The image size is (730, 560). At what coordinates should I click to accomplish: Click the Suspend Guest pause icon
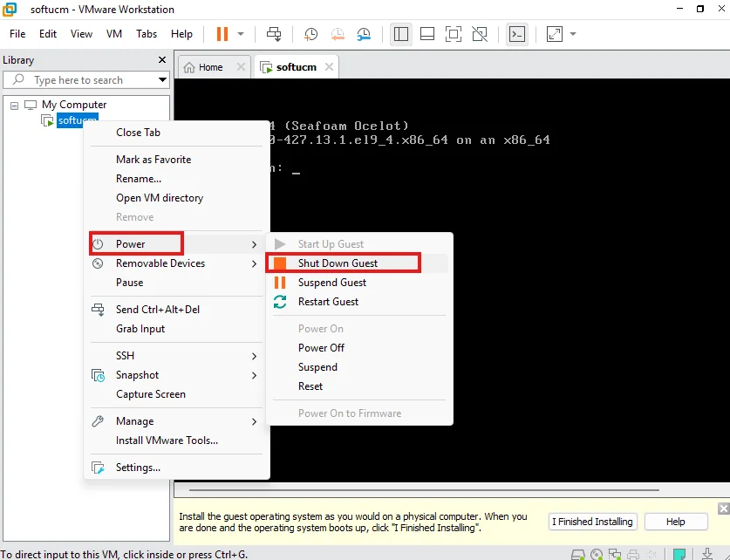[x=280, y=283]
